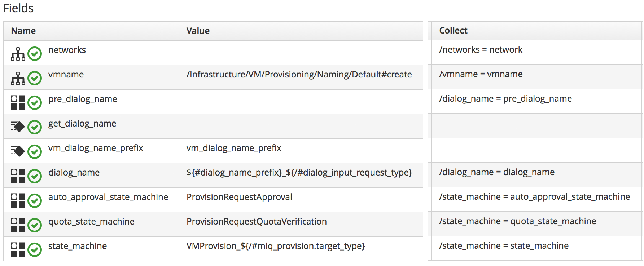Image resolution: width=644 pixels, height=266 pixels.
Task: Click the relationship icon beside networks
Action: (18, 54)
